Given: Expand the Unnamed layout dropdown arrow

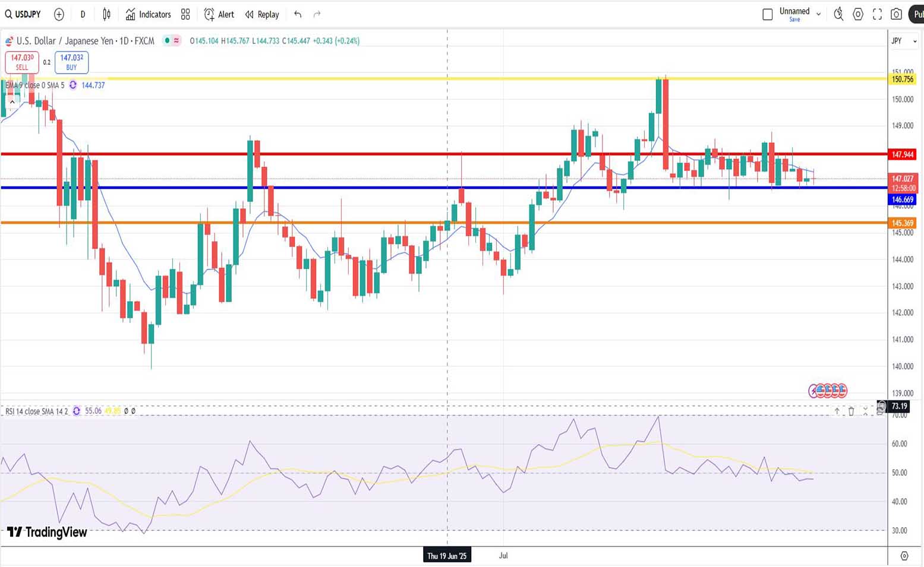Looking at the screenshot, I should (x=818, y=14).
